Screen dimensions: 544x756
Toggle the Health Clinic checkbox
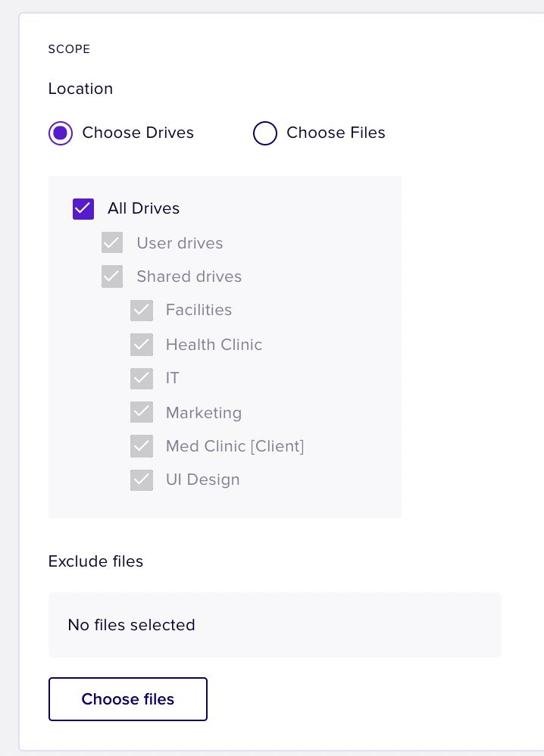(x=142, y=344)
